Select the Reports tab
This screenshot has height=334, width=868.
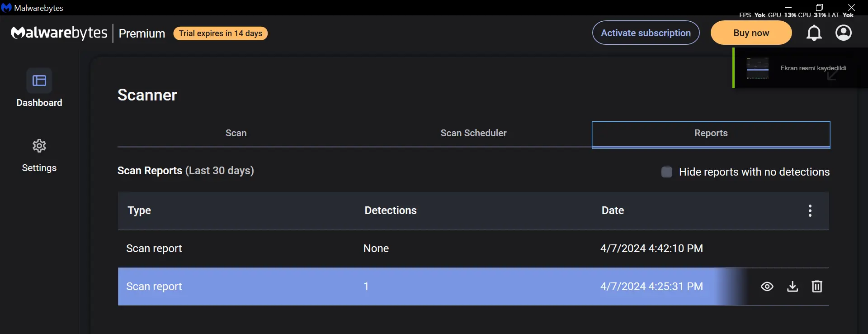[x=711, y=134]
